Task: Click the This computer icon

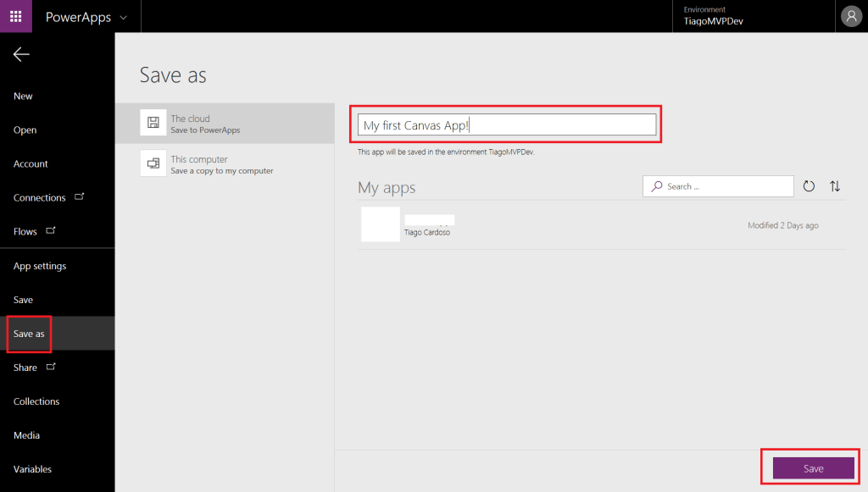Action: [x=153, y=163]
